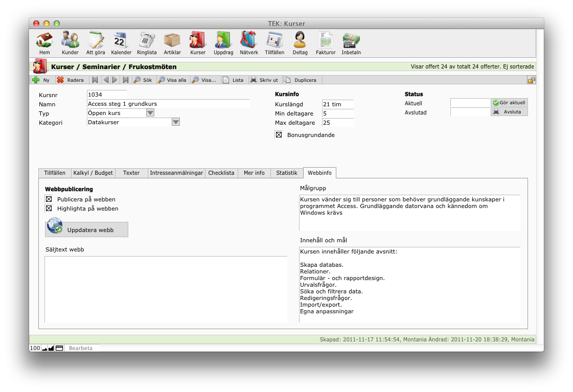Click the Nätverk network icon

(249, 41)
